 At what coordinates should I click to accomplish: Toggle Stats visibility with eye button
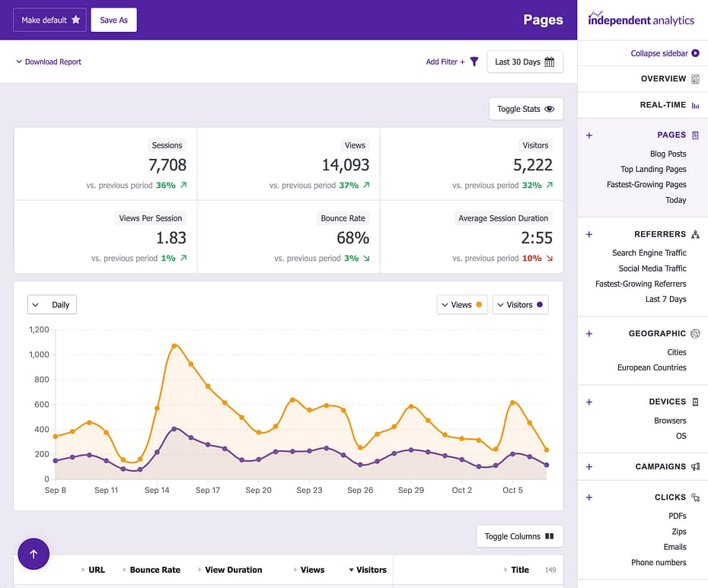pos(525,109)
